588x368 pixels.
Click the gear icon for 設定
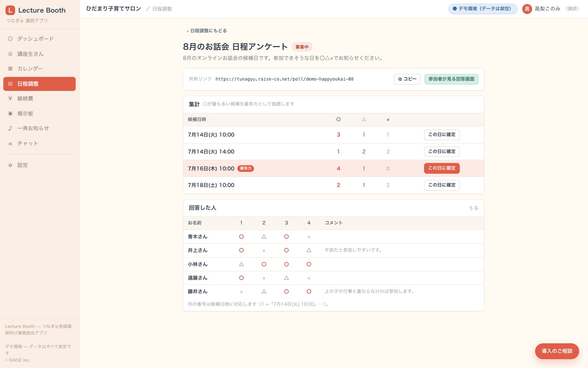10,165
